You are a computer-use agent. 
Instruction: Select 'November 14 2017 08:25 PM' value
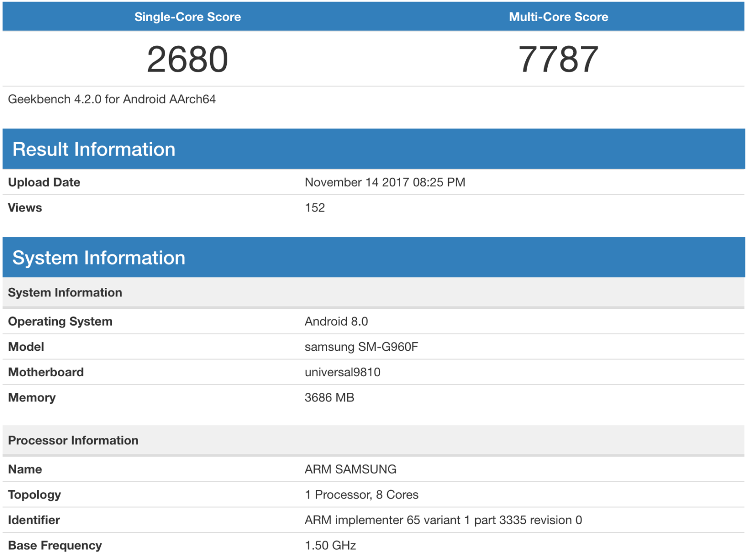[385, 182]
